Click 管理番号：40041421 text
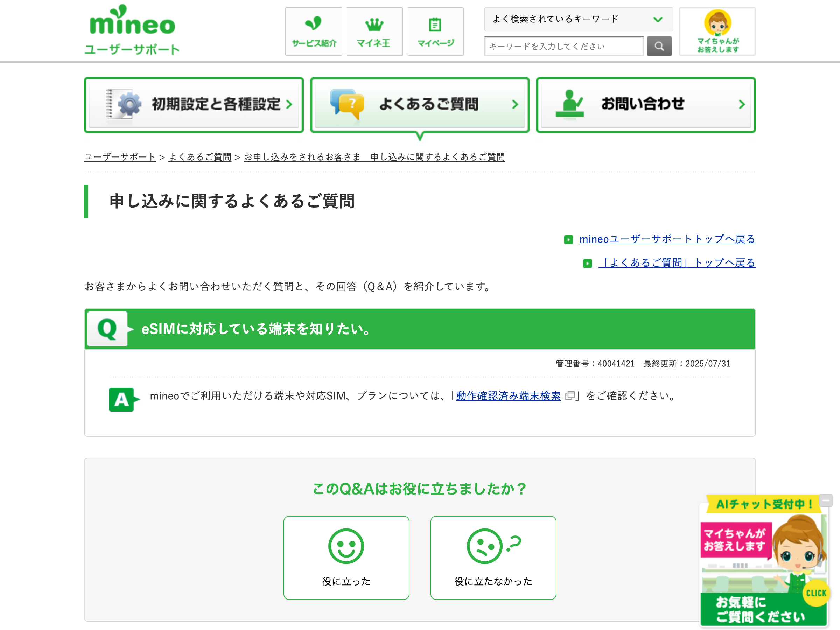Viewport: 840px width, 630px height. (595, 364)
